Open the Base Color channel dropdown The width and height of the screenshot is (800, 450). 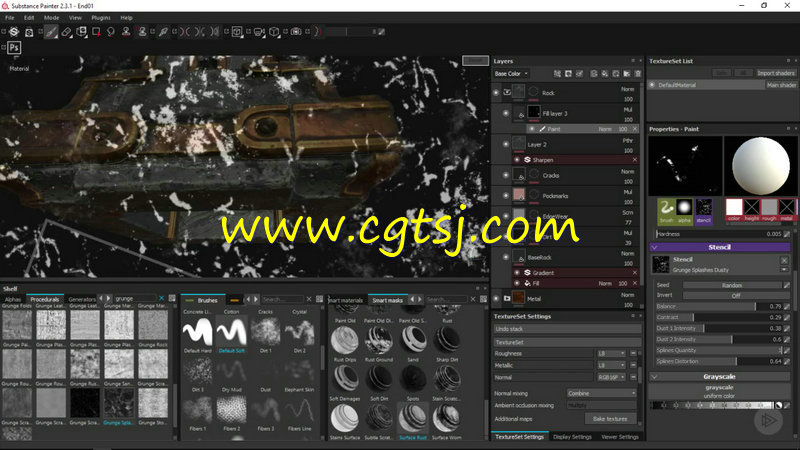[511, 73]
